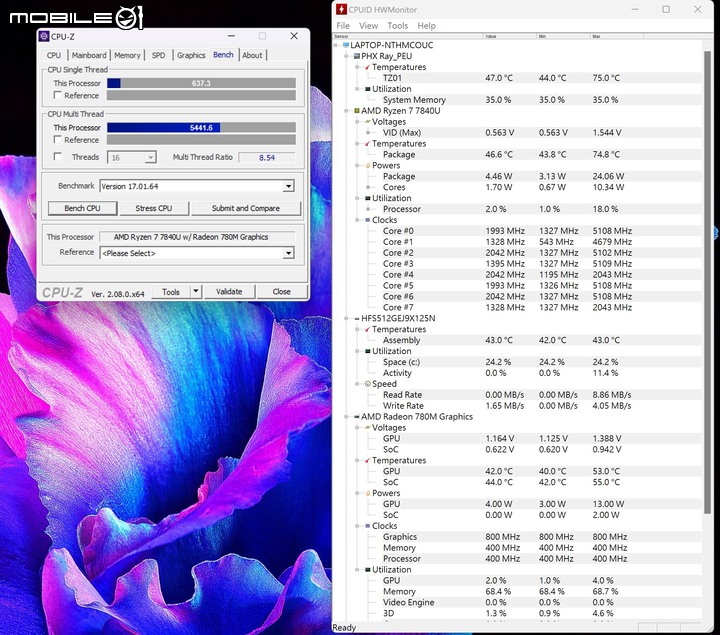This screenshot has width=720, height=635.
Task: Click the Close button in CPU-Z
Action: pyautogui.click(x=281, y=292)
